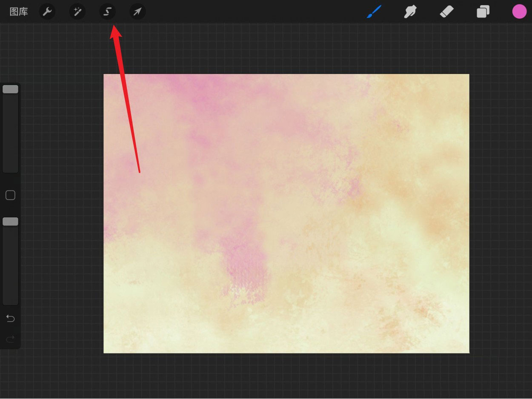Image resolution: width=532 pixels, height=399 pixels.
Task: Select the blue Brush tool
Action: pyautogui.click(x=374, y=11)
